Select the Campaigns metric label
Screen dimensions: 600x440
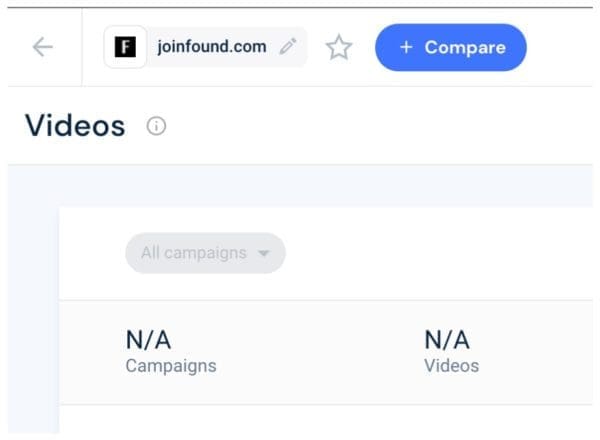pyautogui.click(x=171, y=366)
